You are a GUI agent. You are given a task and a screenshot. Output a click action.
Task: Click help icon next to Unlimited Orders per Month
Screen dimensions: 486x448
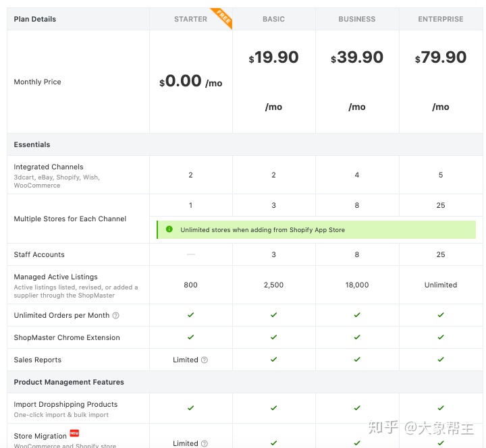click(x=115, y=316)
